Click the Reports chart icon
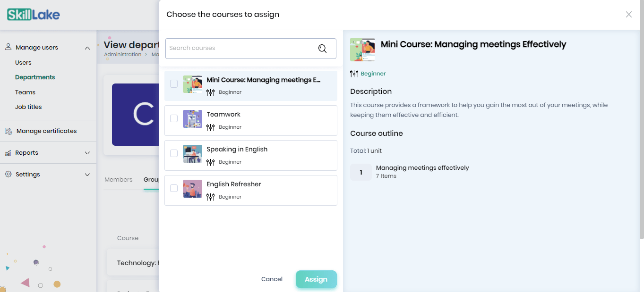The height and width of the screenshot is (292, 644). point(8,153)
